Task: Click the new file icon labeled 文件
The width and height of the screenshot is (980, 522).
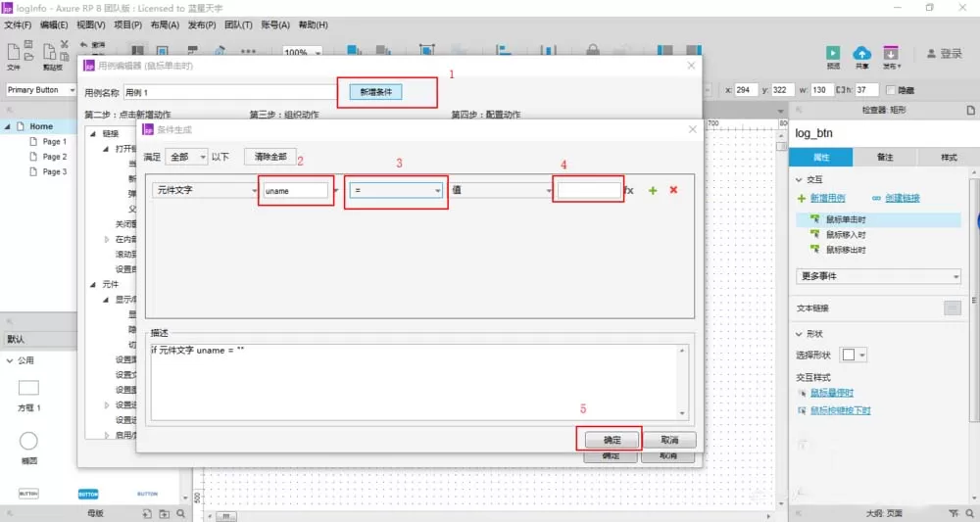Action: click(x=13, y=51)
